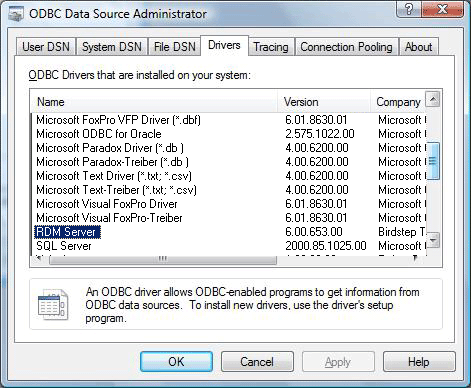Viewport: 471px width, 388px height.
Task: Click the horizontal scrollbar thumb
Action: click(163, 260)
